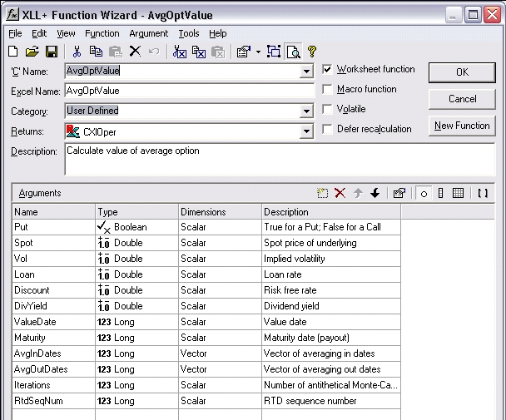Toggle the preview magnifier toolbar icon
The width and height of the screenshot is (506, 420).
293,52
